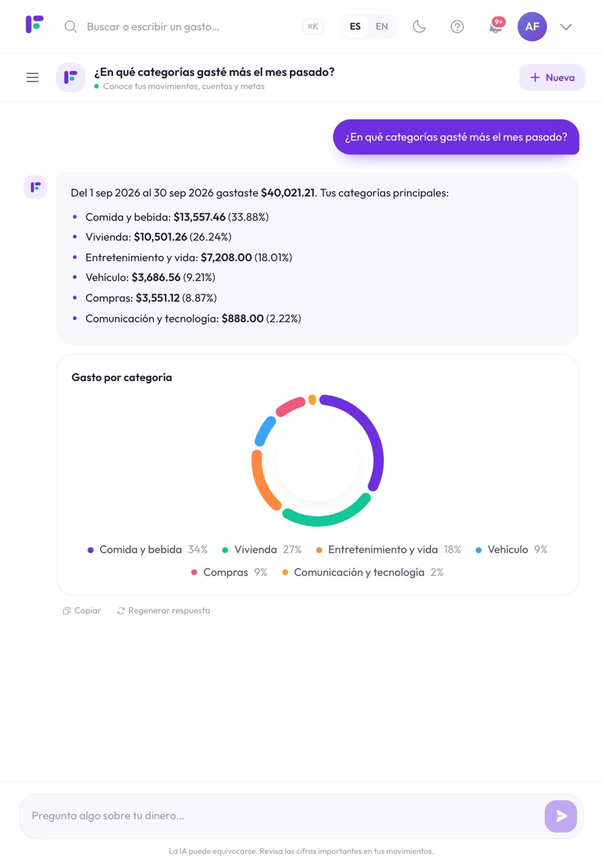
Task: Click Regenerar respuesta
Action: pos(164,611)
